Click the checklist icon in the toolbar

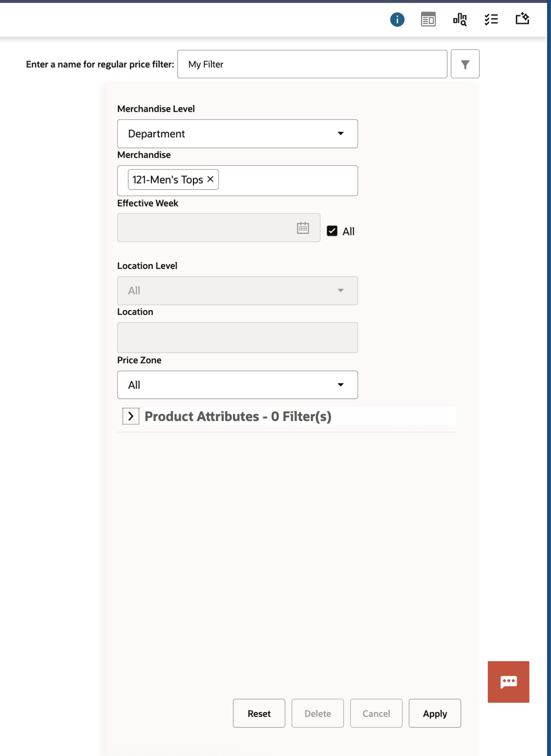click(x=491, y=19)
